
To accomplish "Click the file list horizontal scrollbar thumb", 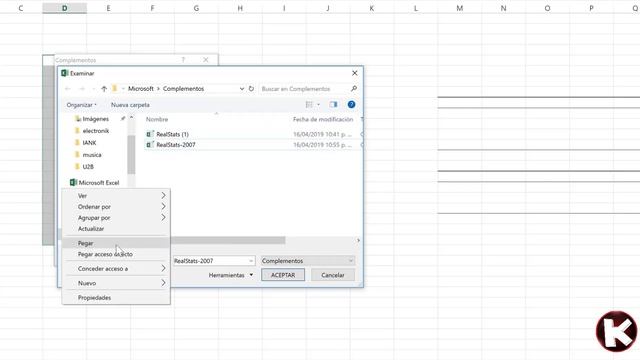I will 228,240.
